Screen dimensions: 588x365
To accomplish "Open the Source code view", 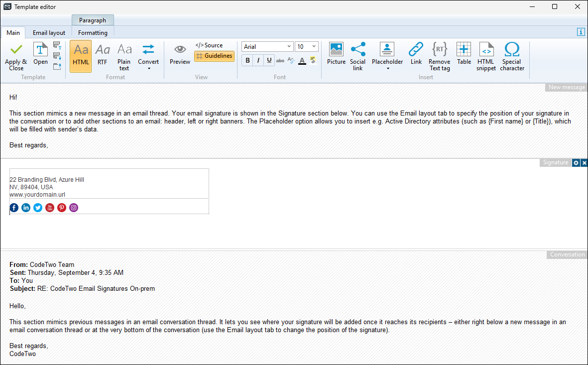I will click(209, 45).
